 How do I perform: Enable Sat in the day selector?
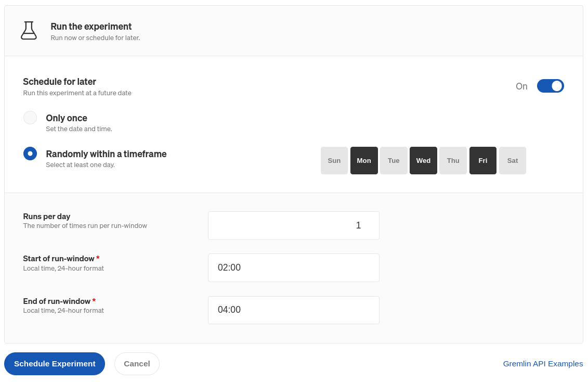[x=512, y=161]
